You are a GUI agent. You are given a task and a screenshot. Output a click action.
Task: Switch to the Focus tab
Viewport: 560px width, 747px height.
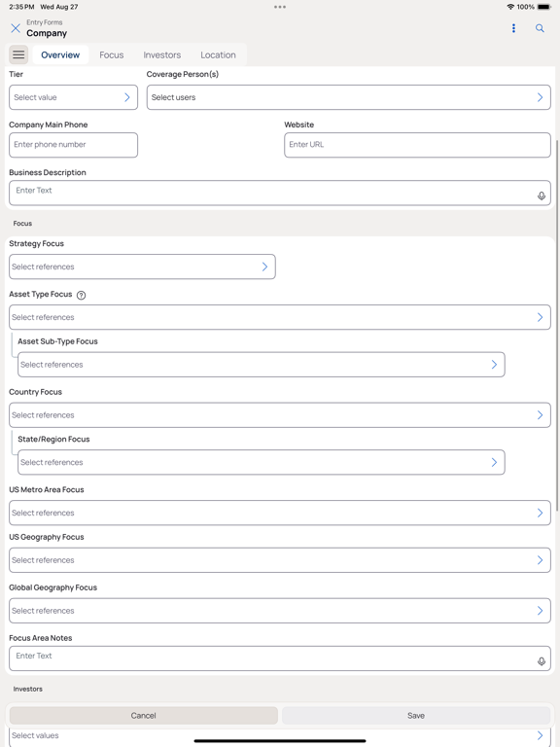pos(112,54)
